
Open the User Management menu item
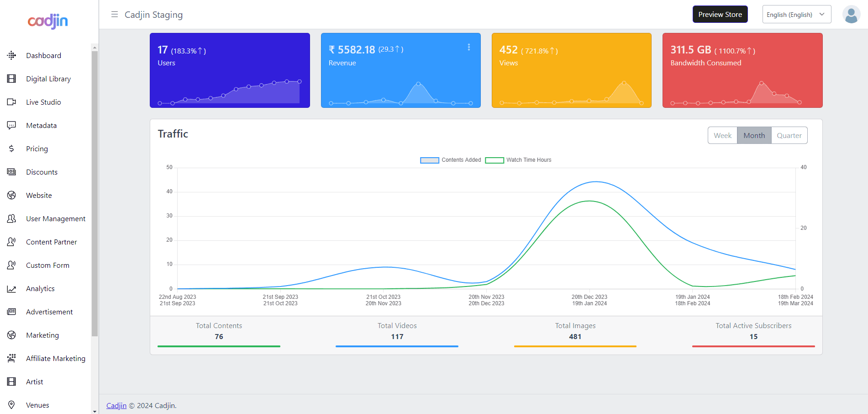pyautogui.click(x=56, y=219)
